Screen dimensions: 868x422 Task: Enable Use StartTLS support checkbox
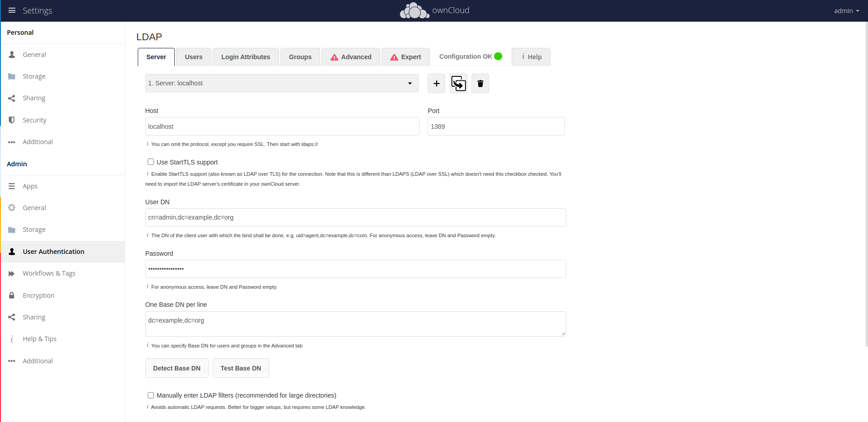tap(151, 162)
